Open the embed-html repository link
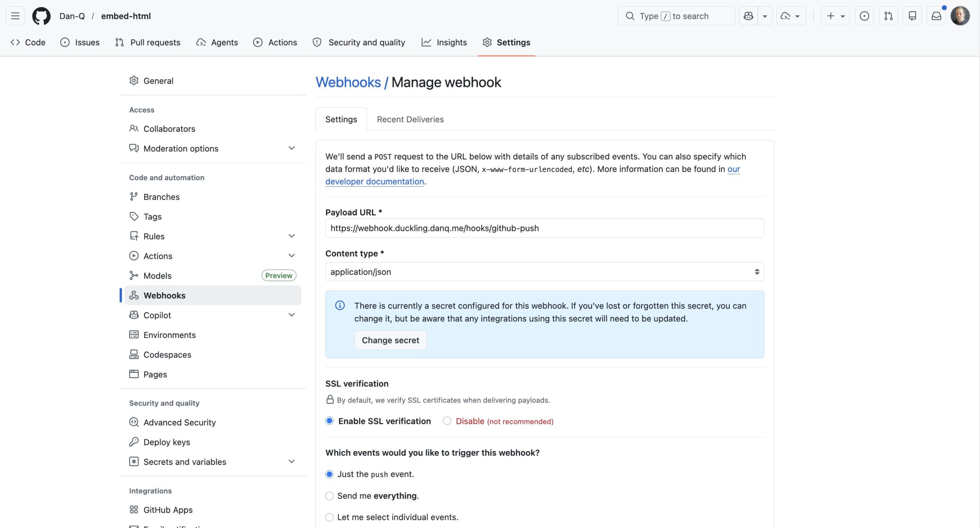 tap(126, 16)
